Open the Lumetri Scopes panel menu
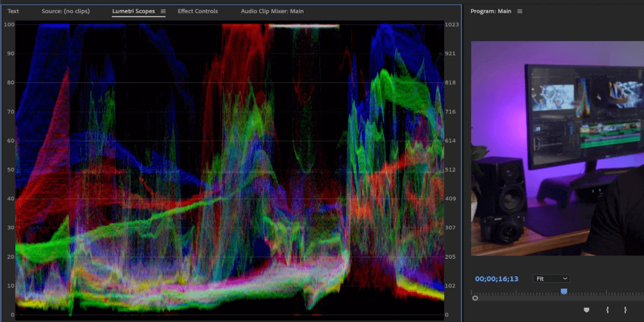The height and width of the screenshot is (322, 644). click(163, 11)
